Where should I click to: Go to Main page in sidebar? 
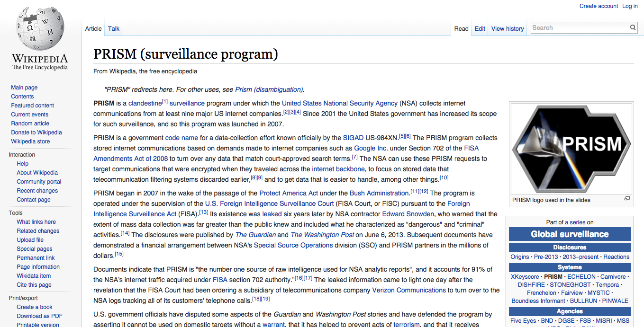(24, 88)
